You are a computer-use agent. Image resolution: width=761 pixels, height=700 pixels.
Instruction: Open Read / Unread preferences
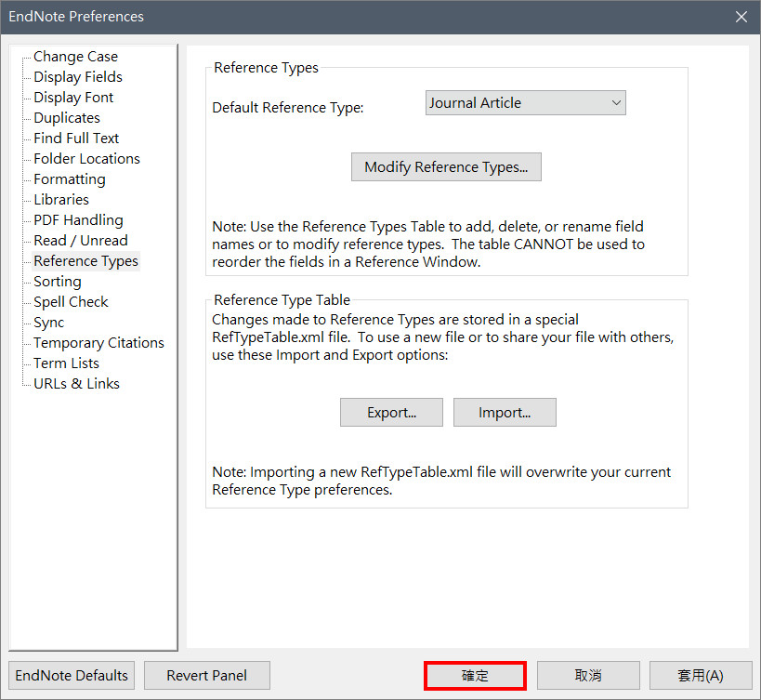point(81,240)
